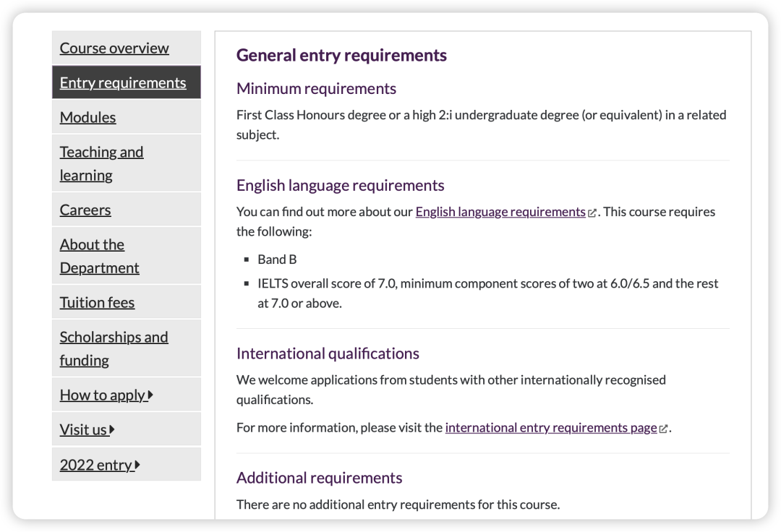
Task: Click the IELTS overall score bullet text
Action: (x=487, y=293)
